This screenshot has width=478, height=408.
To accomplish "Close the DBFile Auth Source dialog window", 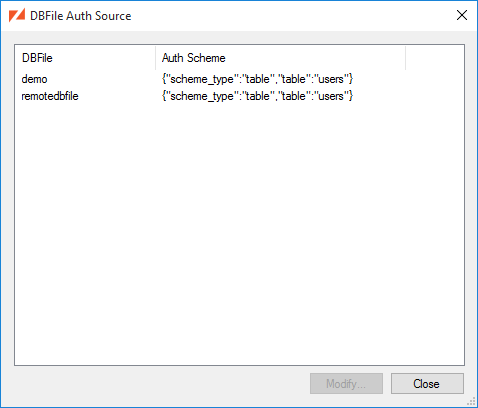I will [x=462, y=15].
